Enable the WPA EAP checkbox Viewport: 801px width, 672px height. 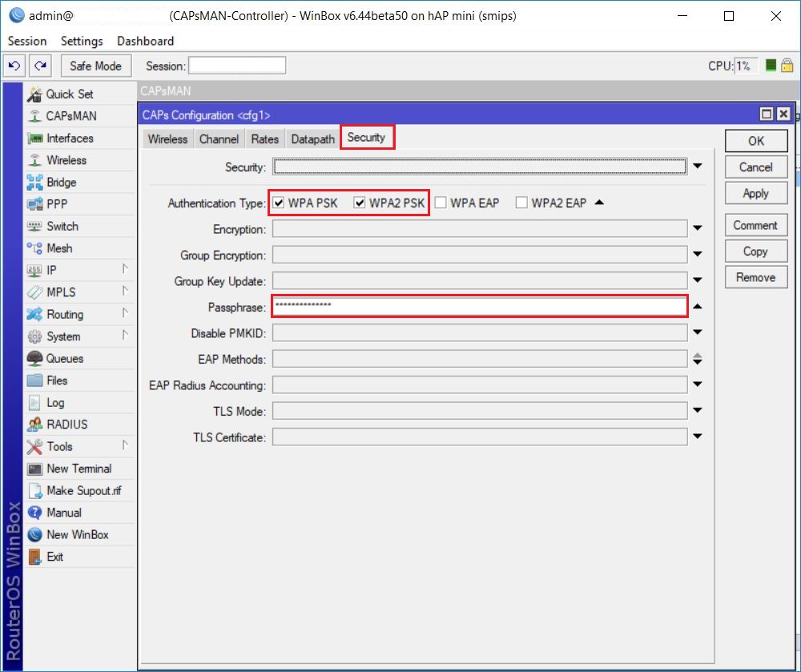[441, 203]
